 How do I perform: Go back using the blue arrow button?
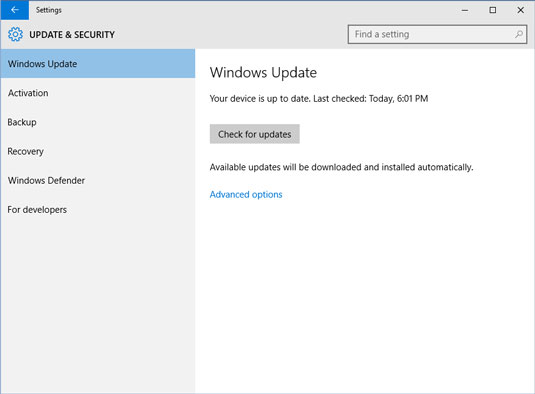15,10
